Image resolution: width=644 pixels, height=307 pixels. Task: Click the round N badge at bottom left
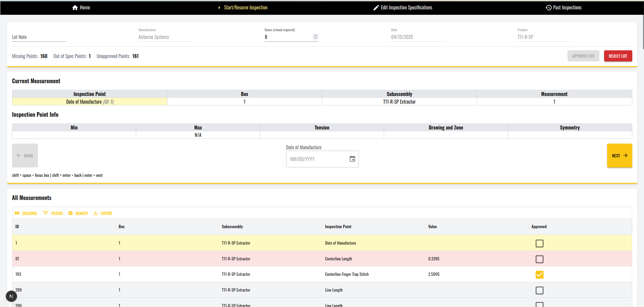click(x=11, y=296)
